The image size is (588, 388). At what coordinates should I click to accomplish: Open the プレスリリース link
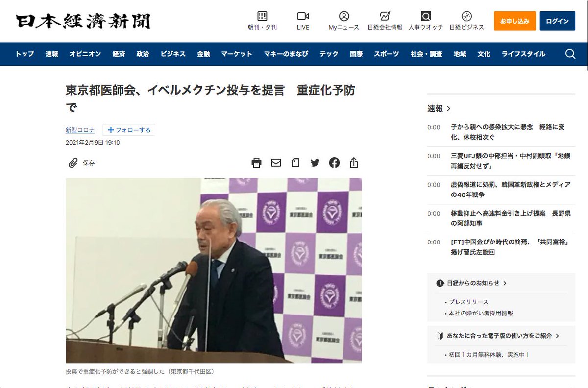468,302
